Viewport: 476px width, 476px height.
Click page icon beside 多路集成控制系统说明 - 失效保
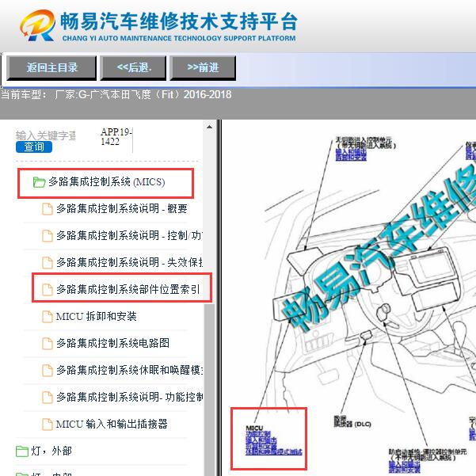pyautogui.click(x=47, y=263)
